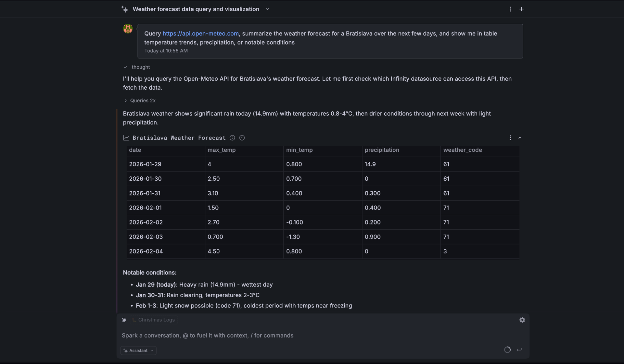
Task: Open chat settings gear icon
Action: click(522, 320)
